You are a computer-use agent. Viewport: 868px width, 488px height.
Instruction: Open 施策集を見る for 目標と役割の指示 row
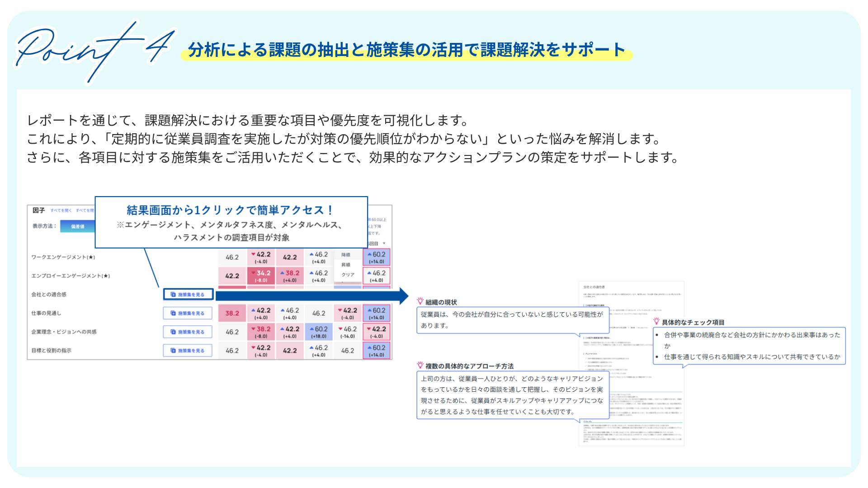[x=188, y=350]
